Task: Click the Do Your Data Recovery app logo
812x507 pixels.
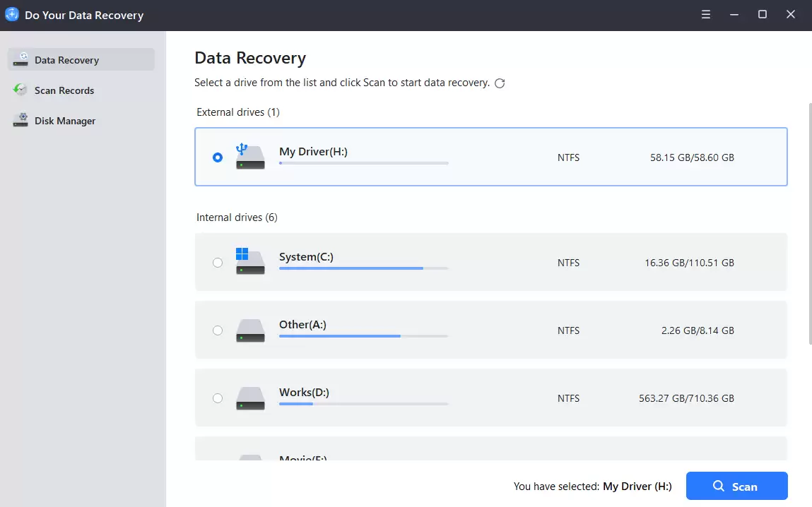Action: coord(12,15)
